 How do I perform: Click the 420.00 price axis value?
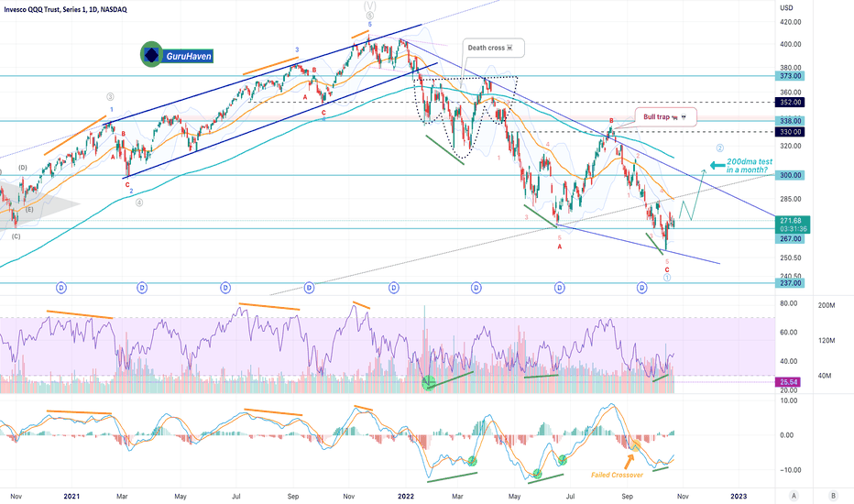click(x=790, y=22)
